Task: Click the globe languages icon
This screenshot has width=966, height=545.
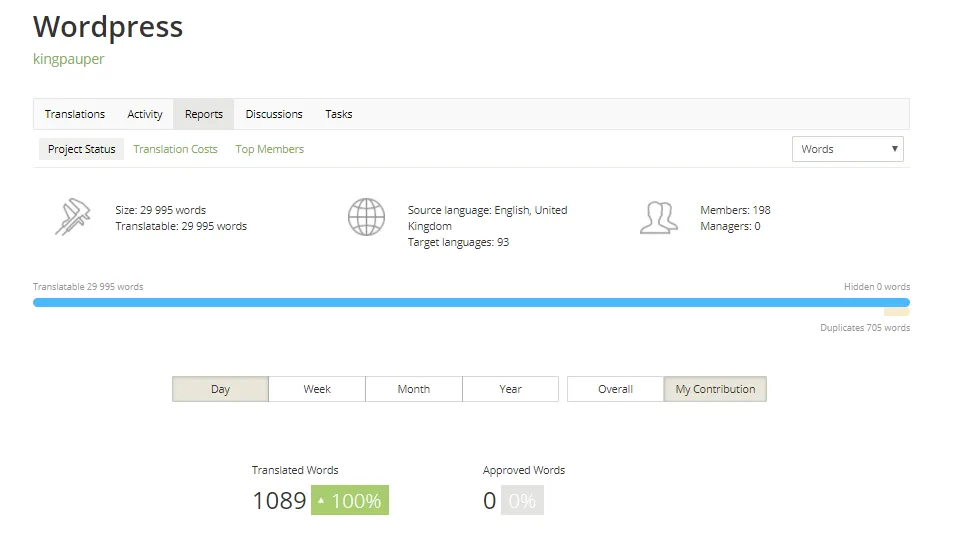Action: click(366, 217)
